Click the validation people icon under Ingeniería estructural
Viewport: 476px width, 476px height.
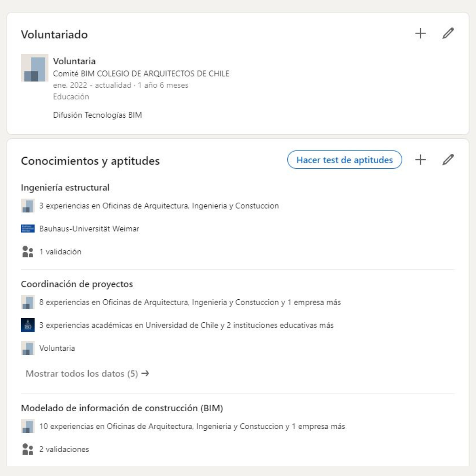28,252
